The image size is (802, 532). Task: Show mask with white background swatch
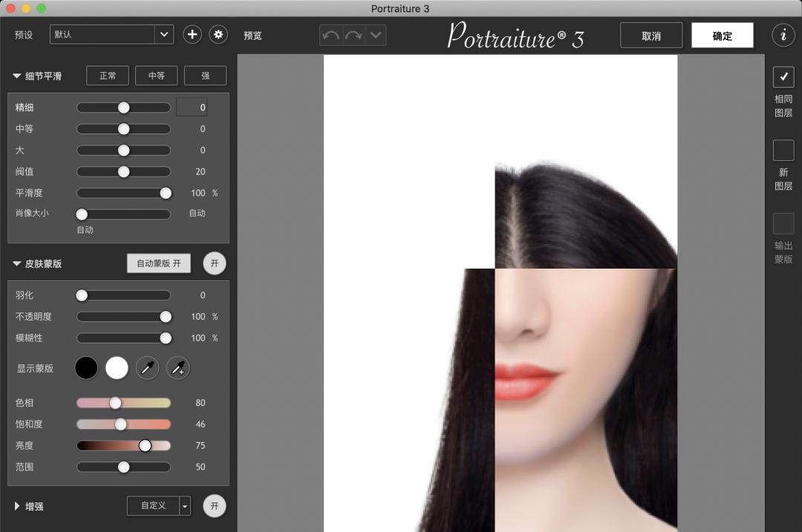(x=117, y=368)
